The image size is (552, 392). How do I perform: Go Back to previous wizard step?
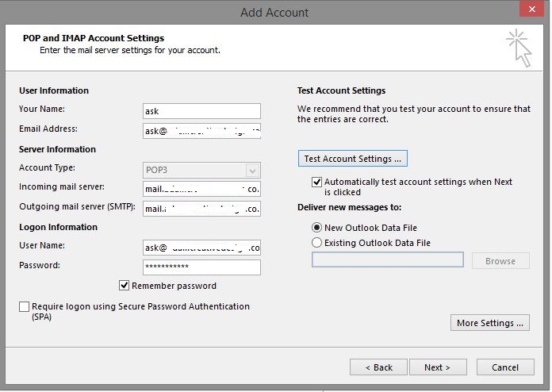click(378, 367)
